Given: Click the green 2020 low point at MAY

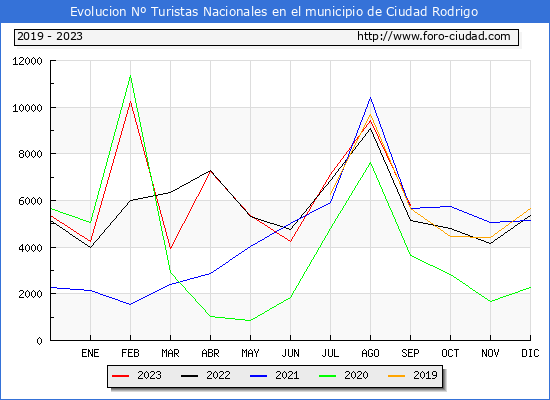Looking at the screenshot, I should point(250,320).
